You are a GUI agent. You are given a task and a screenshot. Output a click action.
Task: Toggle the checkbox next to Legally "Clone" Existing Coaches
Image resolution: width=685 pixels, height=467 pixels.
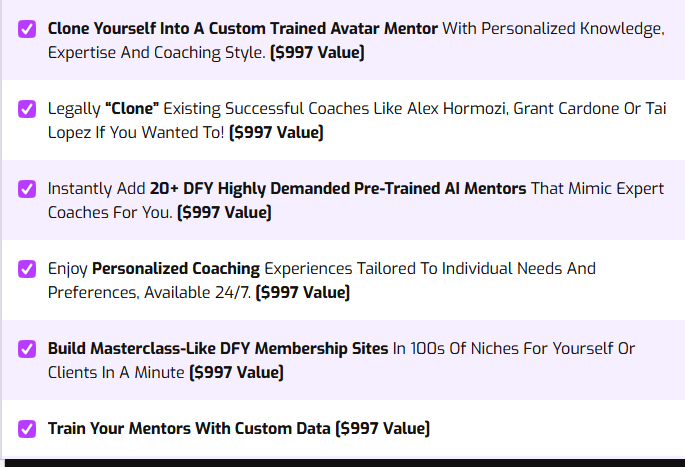(27, 109)
